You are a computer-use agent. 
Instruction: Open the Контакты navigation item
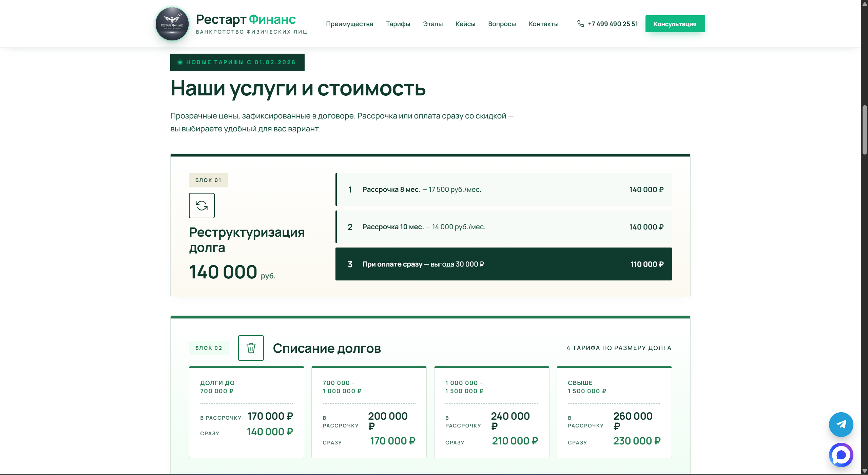543,24
